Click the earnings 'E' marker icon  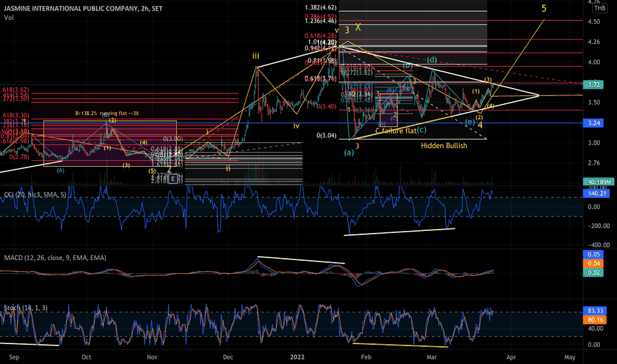(173, 179)
